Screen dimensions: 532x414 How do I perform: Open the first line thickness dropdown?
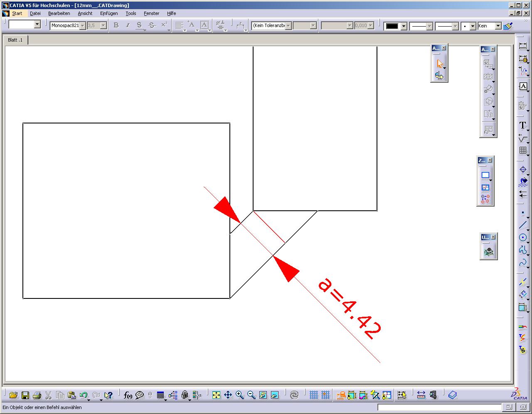click(429, 26)
